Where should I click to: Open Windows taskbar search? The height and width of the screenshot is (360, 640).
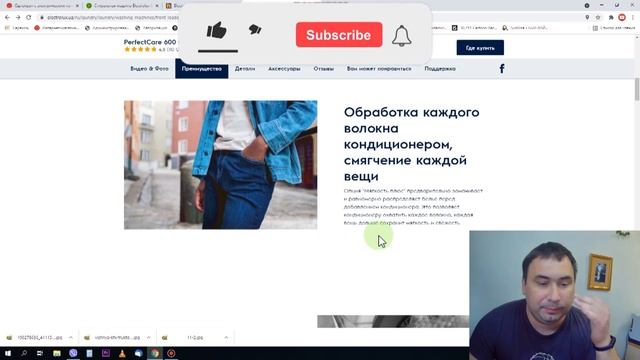(x=24, y=353)
